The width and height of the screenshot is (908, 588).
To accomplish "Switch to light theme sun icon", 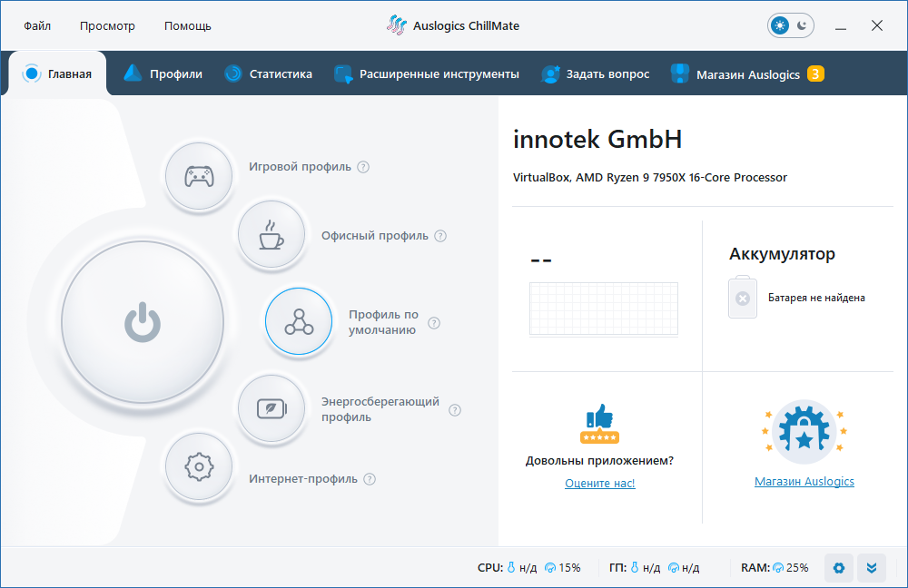I will (780, 25).
